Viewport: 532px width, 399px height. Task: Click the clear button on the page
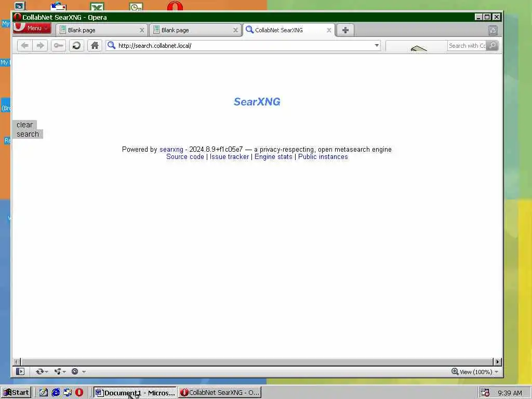tap(24, 125)
